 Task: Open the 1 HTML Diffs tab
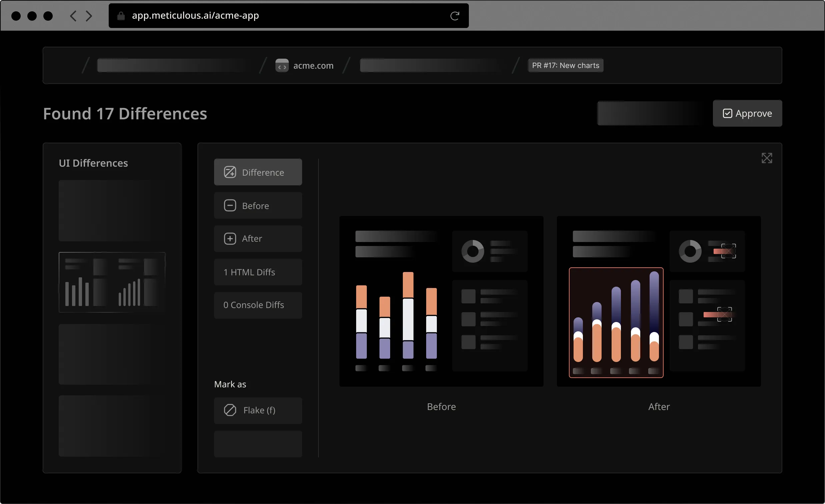[258, 272]
